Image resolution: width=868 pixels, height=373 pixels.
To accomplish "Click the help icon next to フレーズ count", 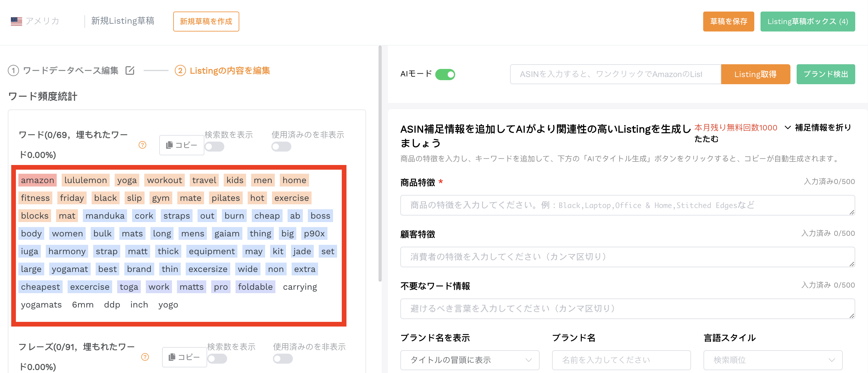I will pyautogui.click(x=145, y=357).
